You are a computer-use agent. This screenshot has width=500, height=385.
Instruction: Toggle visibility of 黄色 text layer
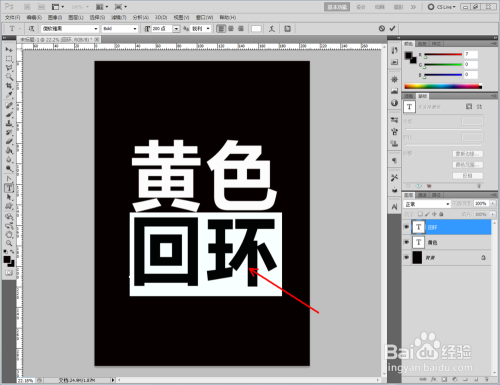(x=406, y=242)
